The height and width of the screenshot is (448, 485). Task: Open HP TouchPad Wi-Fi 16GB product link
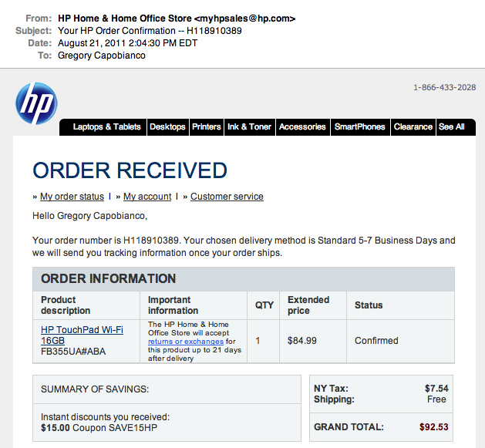tap(82, 335)
